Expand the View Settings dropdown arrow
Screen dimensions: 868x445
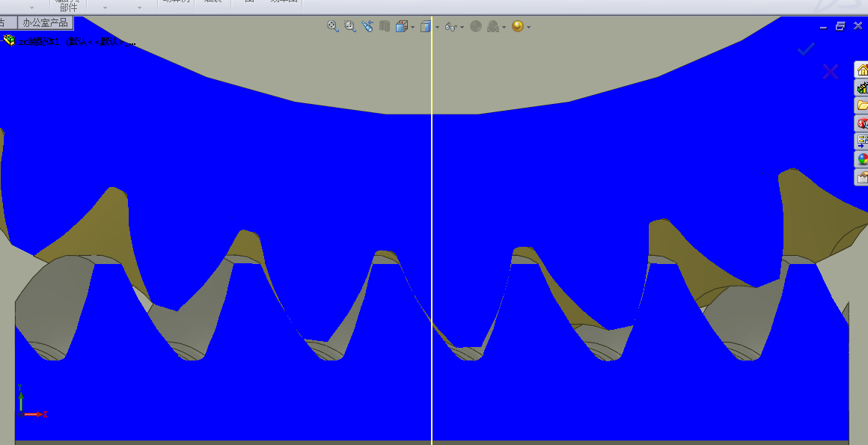(529, 27)
